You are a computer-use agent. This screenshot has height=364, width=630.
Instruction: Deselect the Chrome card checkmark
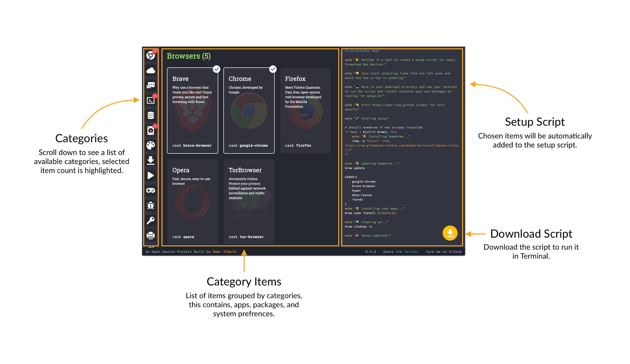click(x=273, y=69)
